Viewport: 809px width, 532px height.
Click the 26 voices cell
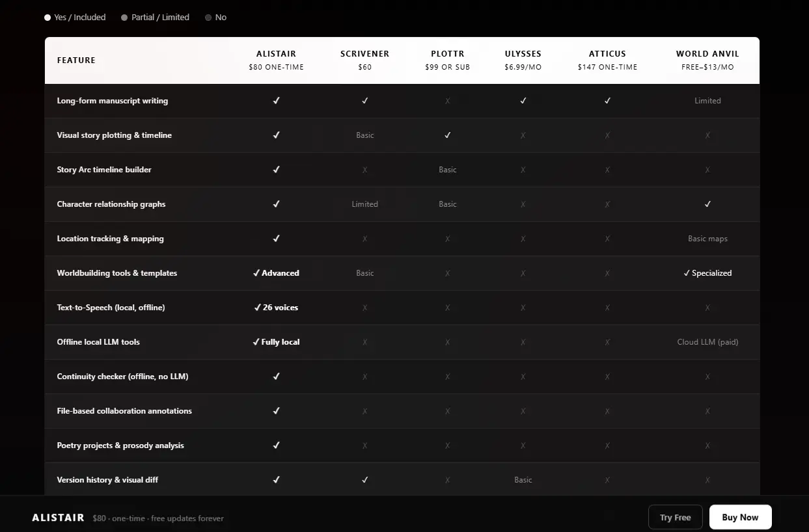tap(276, 308)
